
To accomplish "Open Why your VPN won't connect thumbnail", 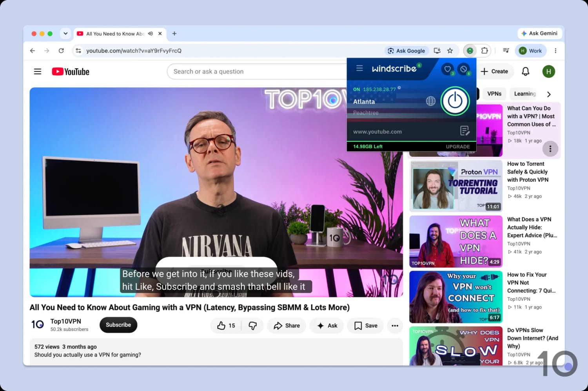I will (456, 297).
